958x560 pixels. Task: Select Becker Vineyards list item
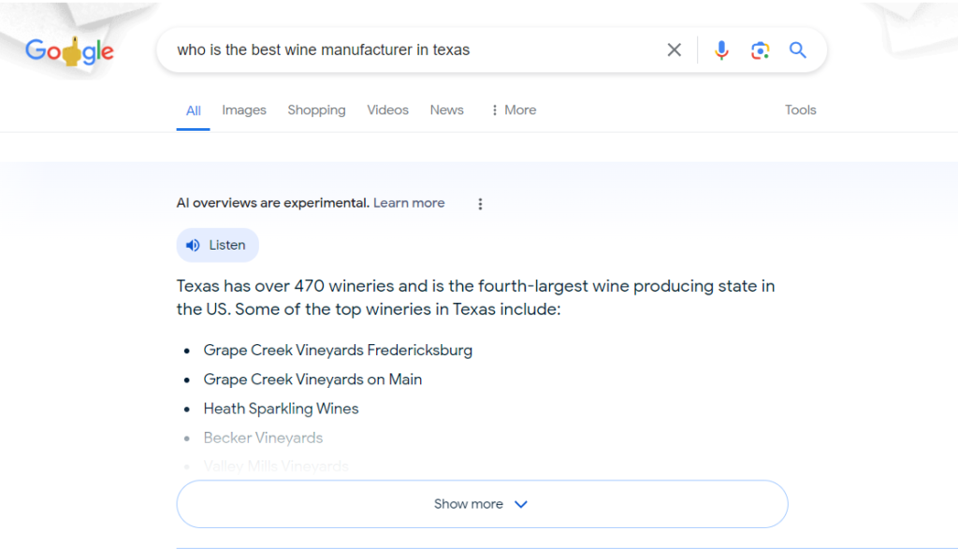pyautogui.click(x=263, y=438)
